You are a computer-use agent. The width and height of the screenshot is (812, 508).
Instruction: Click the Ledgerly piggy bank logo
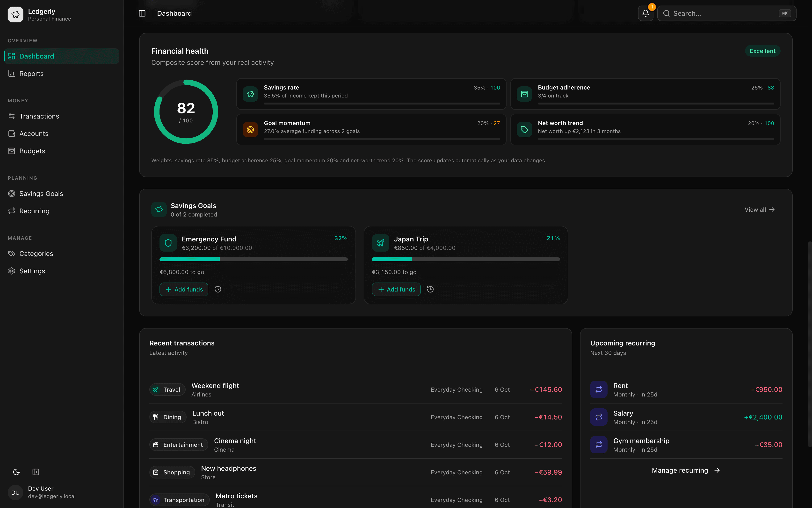15,15
